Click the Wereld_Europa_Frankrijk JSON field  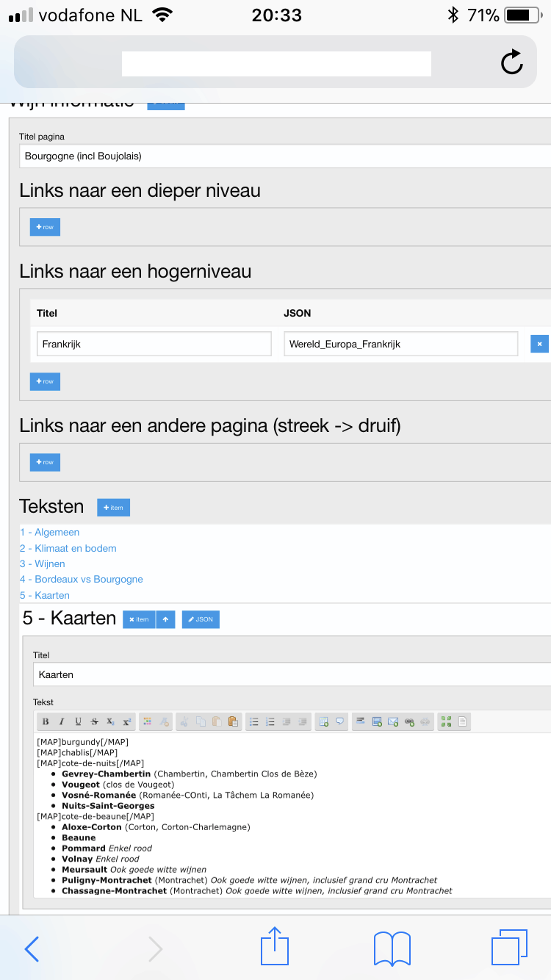[x=400, y=344]
